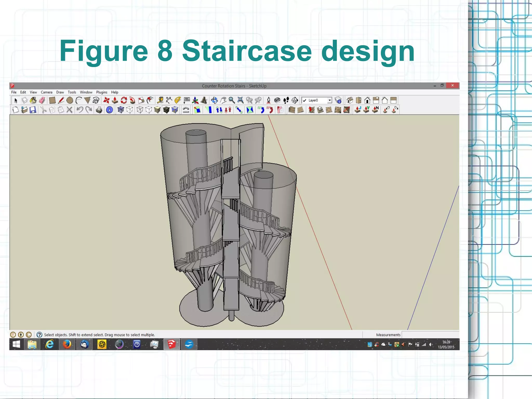Activate the Walk footprints tool
Screen dimensions: 532x399
click(x=286, y=100)
